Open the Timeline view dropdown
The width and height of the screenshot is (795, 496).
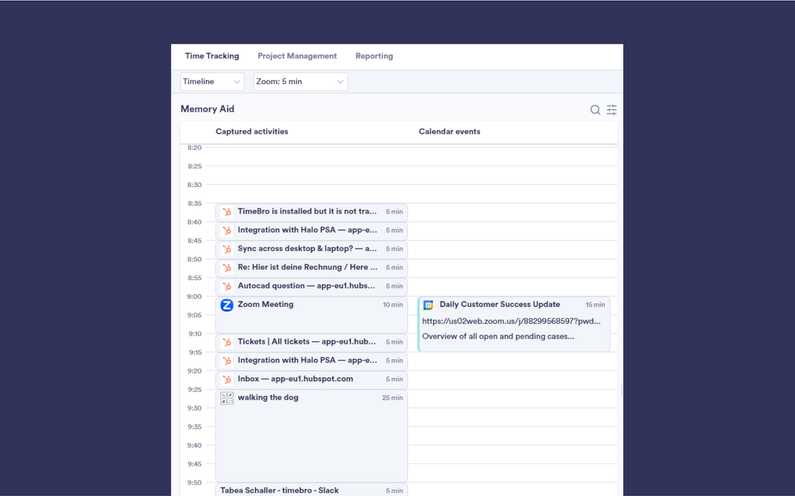pos(211,82)
